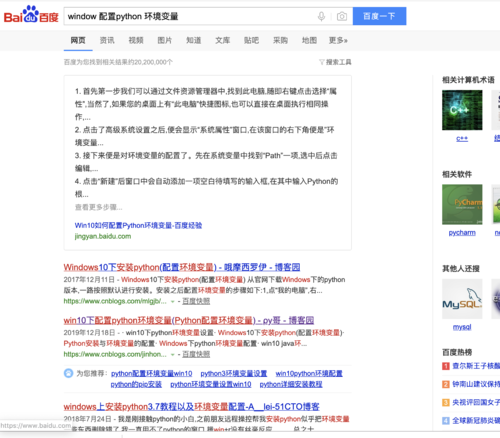This screenshot has height=438, width=500.
Task: Open hot list item 2 钟南山建议
Action: [476, 384]
